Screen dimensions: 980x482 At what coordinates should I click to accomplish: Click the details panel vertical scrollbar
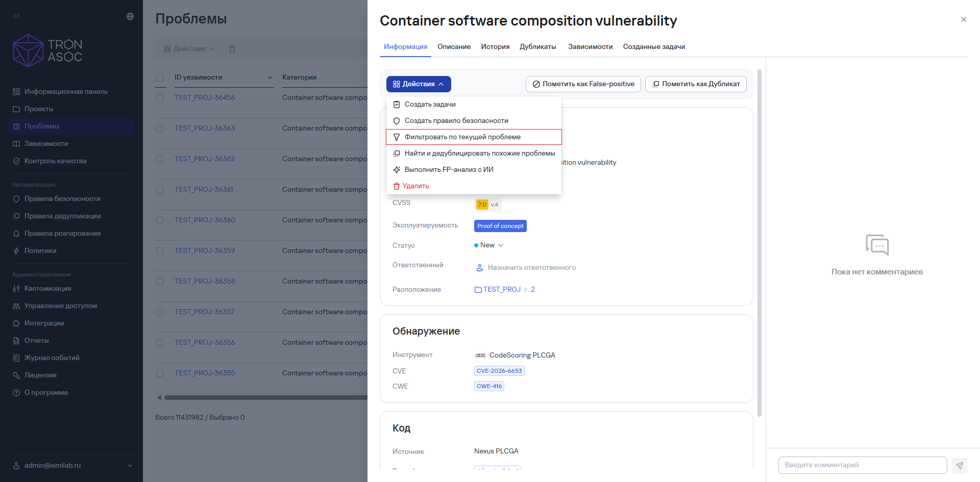pos(759,243)
